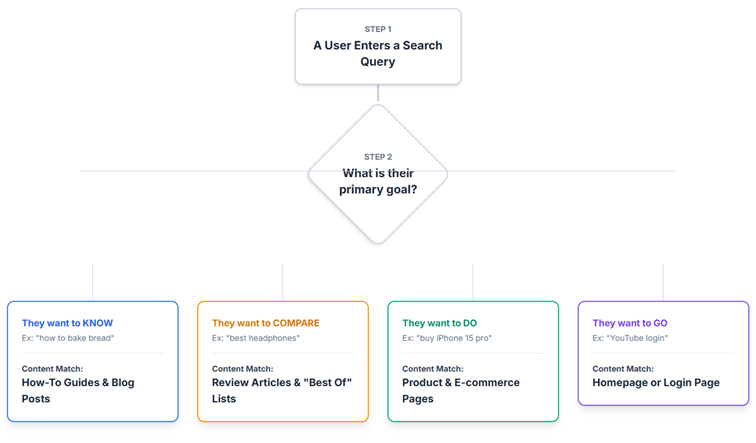Select 'How-To Guides & Blog Posts' text
Viewport: 756px width, 443px height.
78,390
